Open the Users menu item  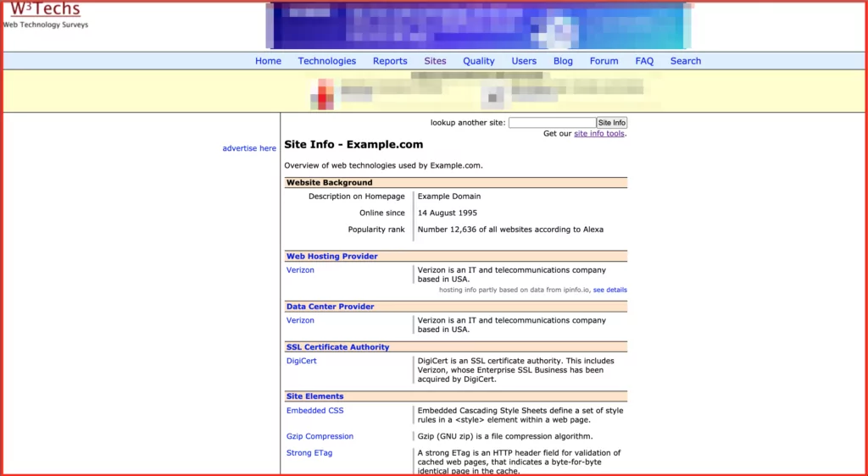coord(524,61)
